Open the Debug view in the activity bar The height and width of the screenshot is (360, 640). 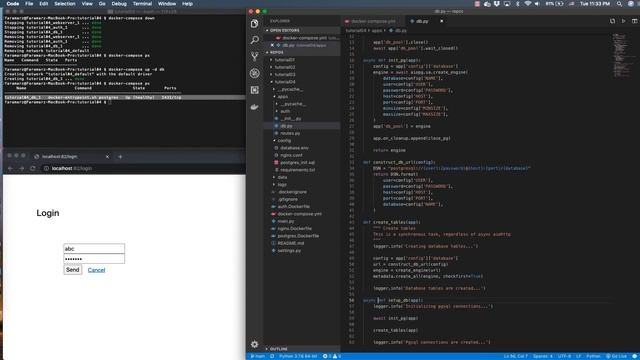(255, 73)
